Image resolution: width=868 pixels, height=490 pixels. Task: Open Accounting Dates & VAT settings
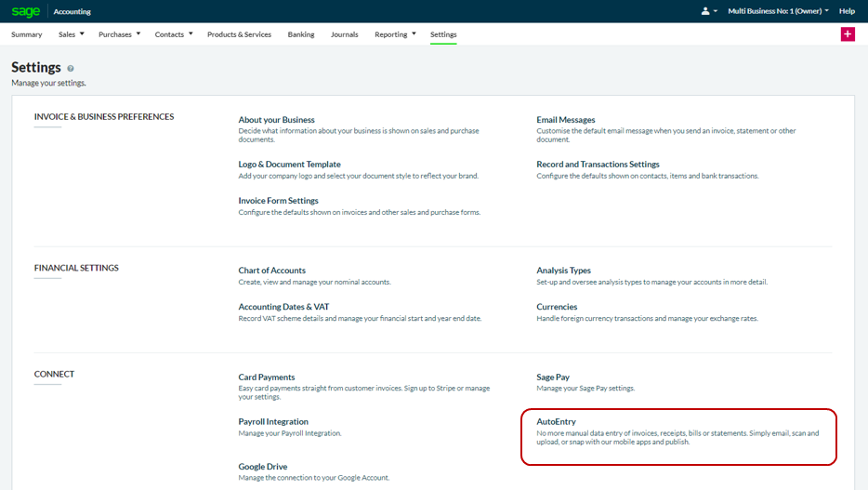283,307
